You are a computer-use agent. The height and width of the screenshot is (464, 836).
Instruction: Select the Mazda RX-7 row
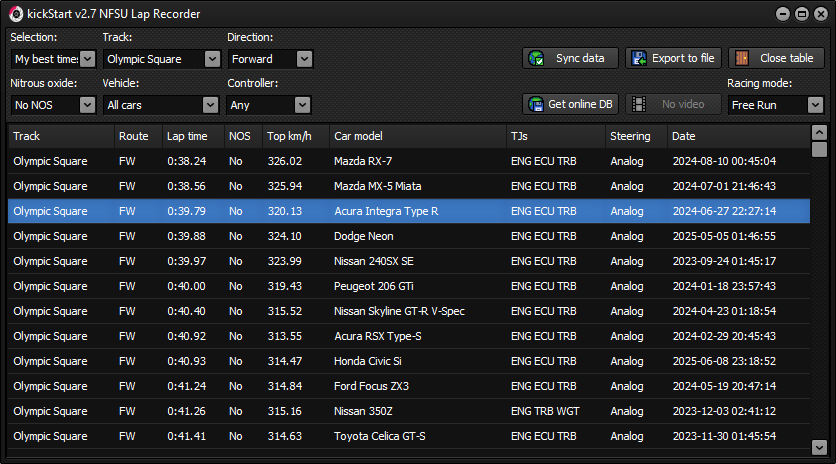pyautogui.click(x=409, y=161)
